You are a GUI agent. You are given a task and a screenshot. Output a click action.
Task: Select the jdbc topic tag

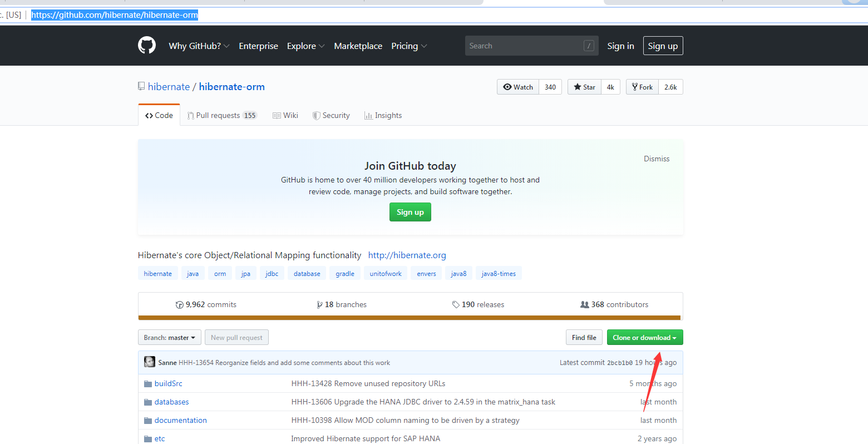(272, 274)
